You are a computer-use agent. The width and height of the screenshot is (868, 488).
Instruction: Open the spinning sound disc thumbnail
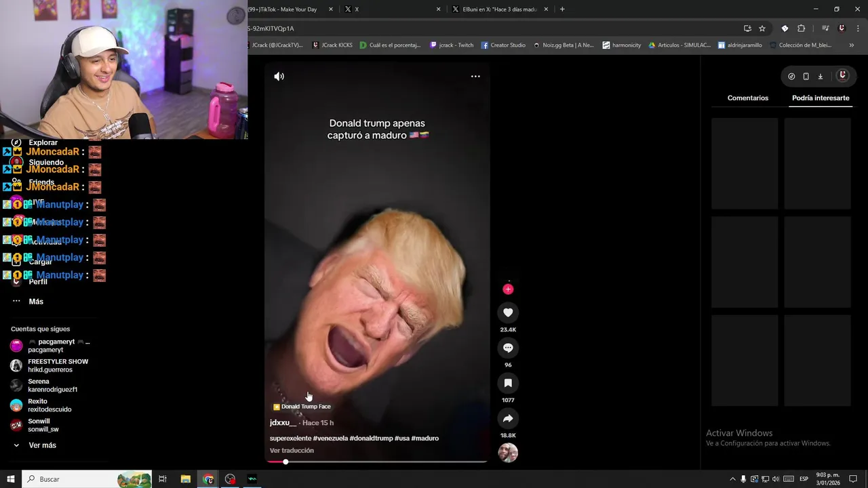tap(508, 453)
